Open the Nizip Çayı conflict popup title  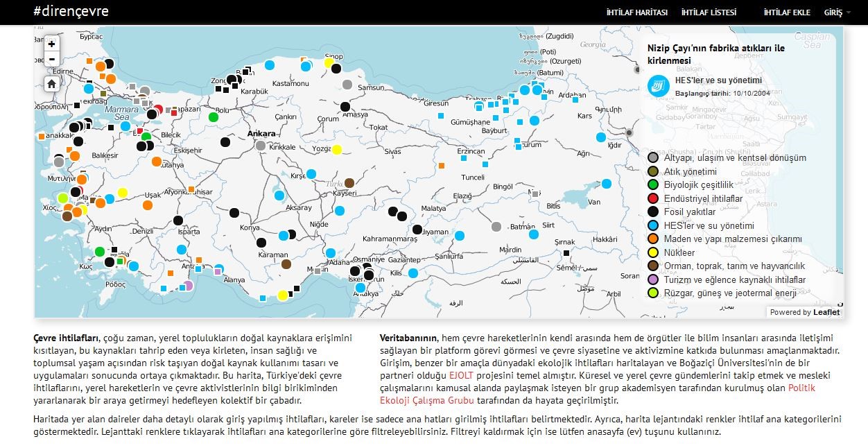[x=716, y=54]
